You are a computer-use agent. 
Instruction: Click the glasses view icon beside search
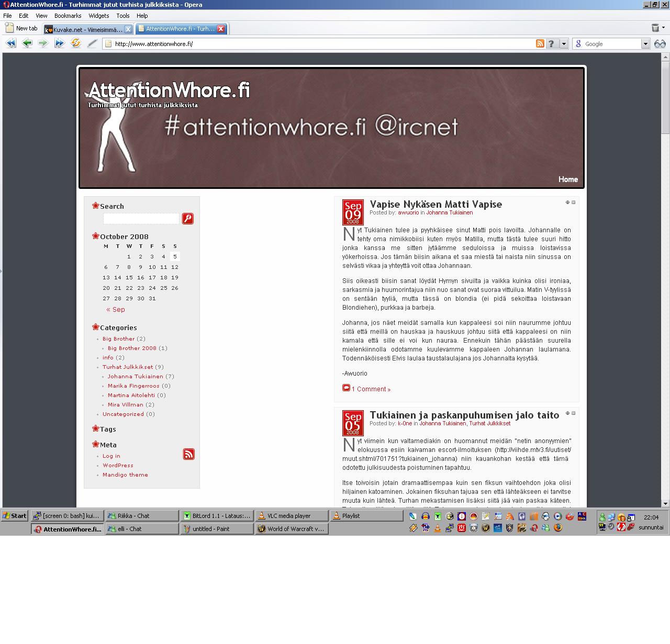[x=660, y=44]
